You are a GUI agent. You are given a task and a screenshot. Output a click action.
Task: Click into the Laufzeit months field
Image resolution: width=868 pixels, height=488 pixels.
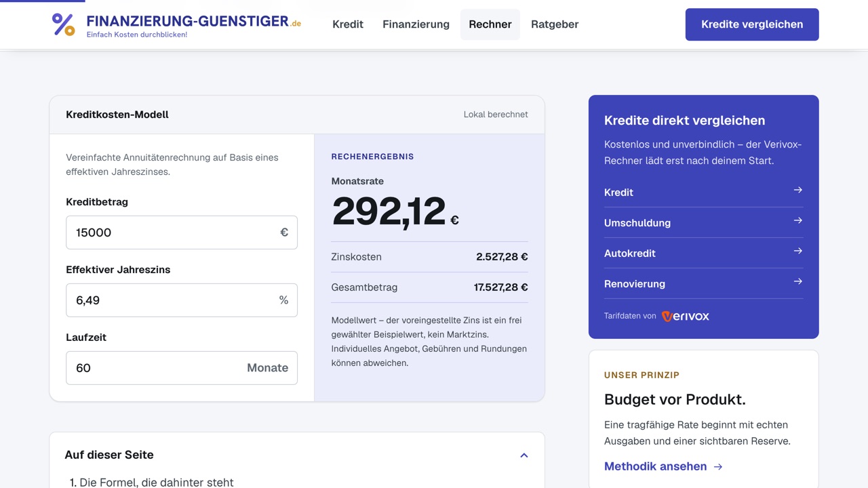point(182,368)
